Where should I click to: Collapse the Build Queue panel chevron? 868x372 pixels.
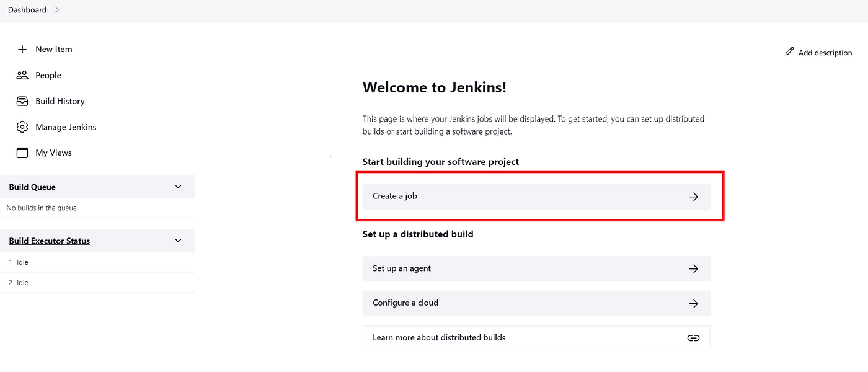pos(179,187)
